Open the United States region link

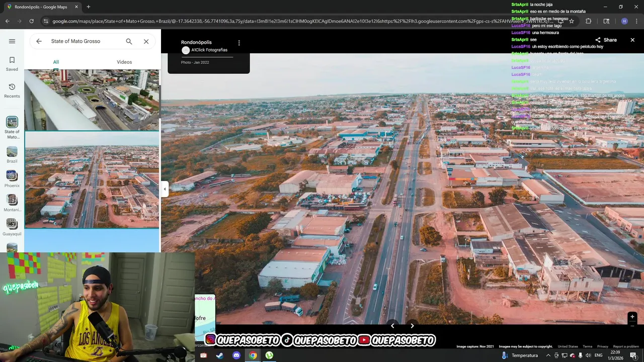568,346
